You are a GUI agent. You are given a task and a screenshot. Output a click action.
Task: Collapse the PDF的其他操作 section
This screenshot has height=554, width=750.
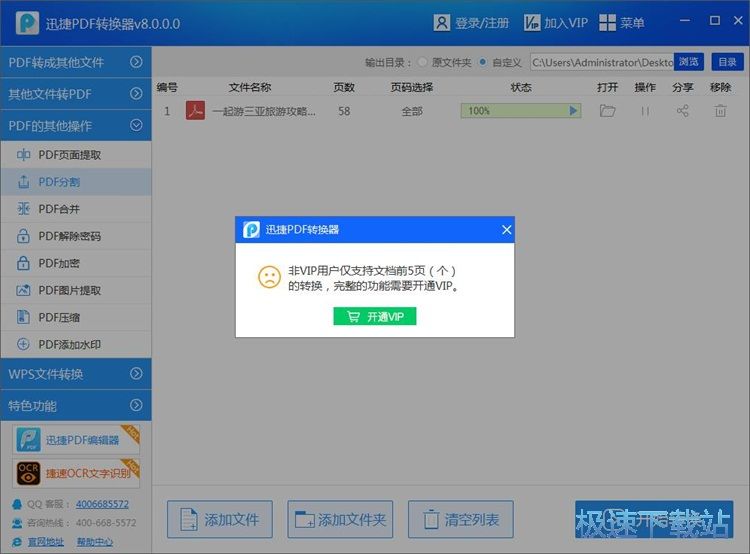76,125
